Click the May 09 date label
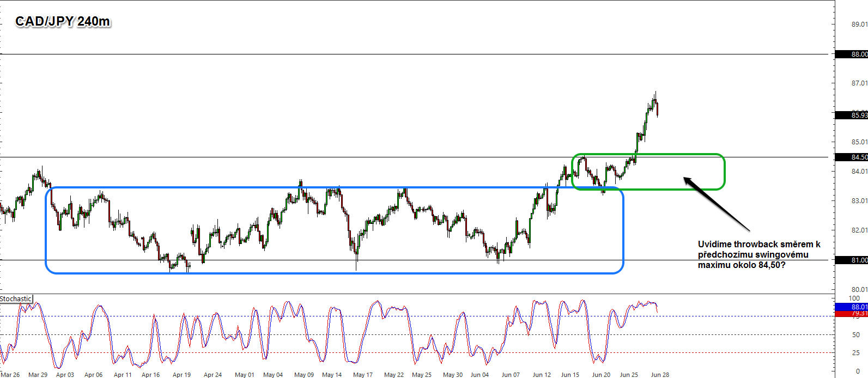Viewport: 868px width, 378px height. click(304, 375)
